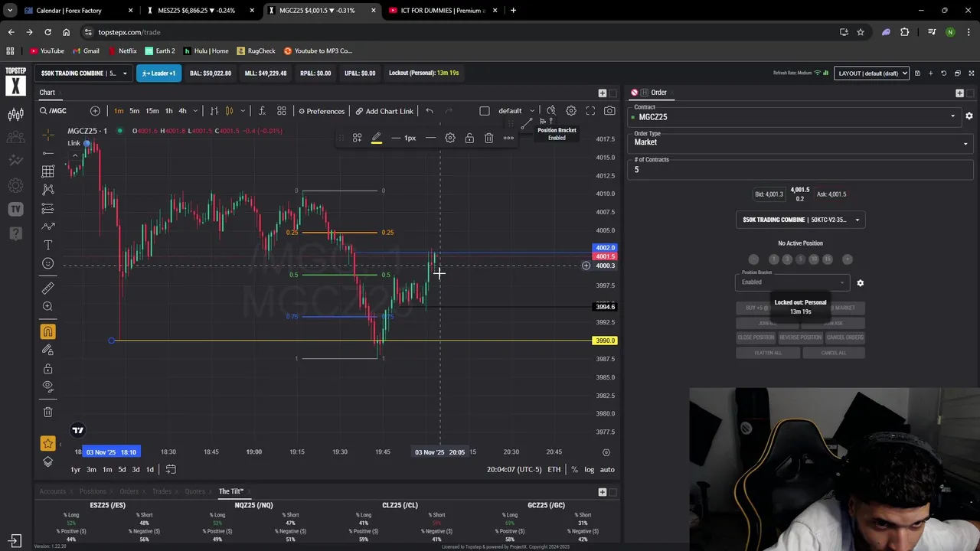
Task: Click the remove drawings trash icon
Action: [x=47, y=412]
